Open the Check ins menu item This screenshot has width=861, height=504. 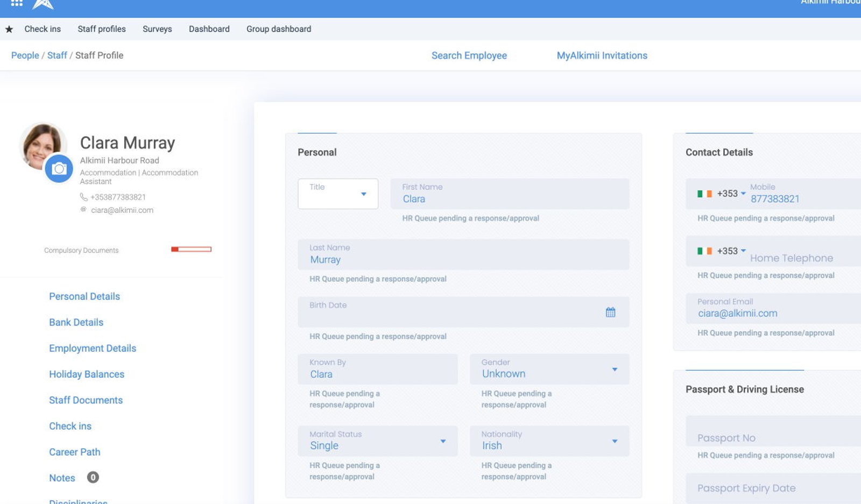[43, 29]
